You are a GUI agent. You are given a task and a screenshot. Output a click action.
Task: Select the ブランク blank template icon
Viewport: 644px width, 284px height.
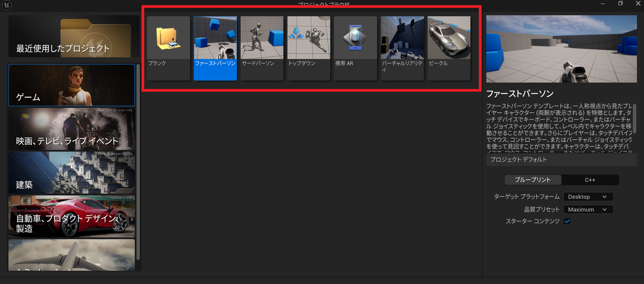tap(168, 48)
